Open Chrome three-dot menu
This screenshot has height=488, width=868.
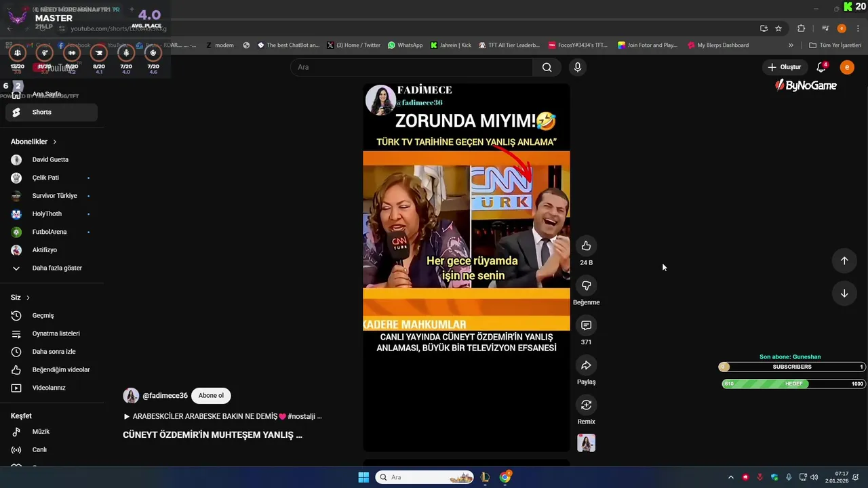coord(859,28)
